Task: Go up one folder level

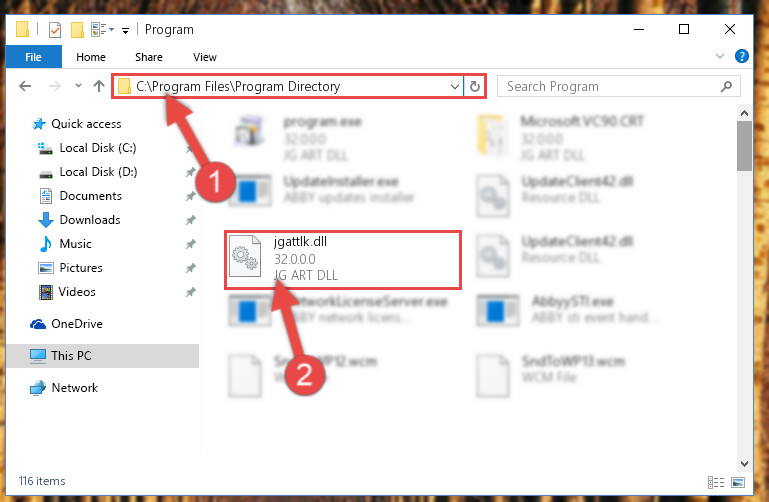Action: (99, 86)
